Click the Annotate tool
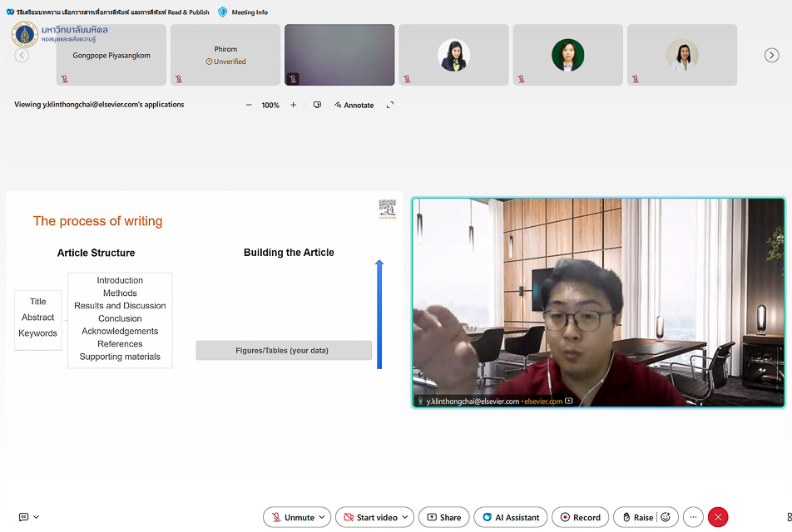Viewport: 792px width, 532px height. pyautogui.click(x=354, y=106)
